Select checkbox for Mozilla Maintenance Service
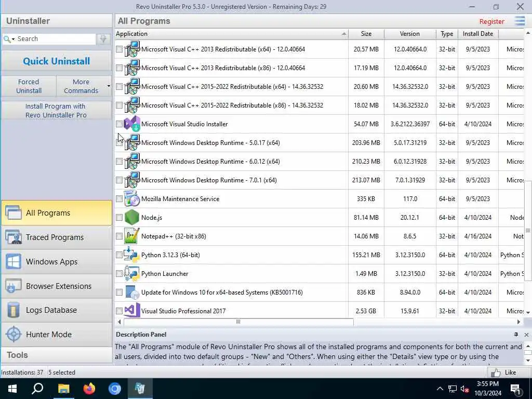532x399 pixels. (x=119, y=199)
